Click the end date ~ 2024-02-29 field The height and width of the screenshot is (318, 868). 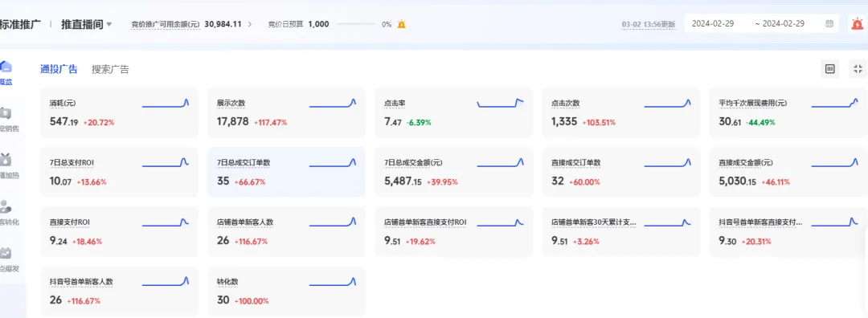pyautogui.click(x=780, y=24)
